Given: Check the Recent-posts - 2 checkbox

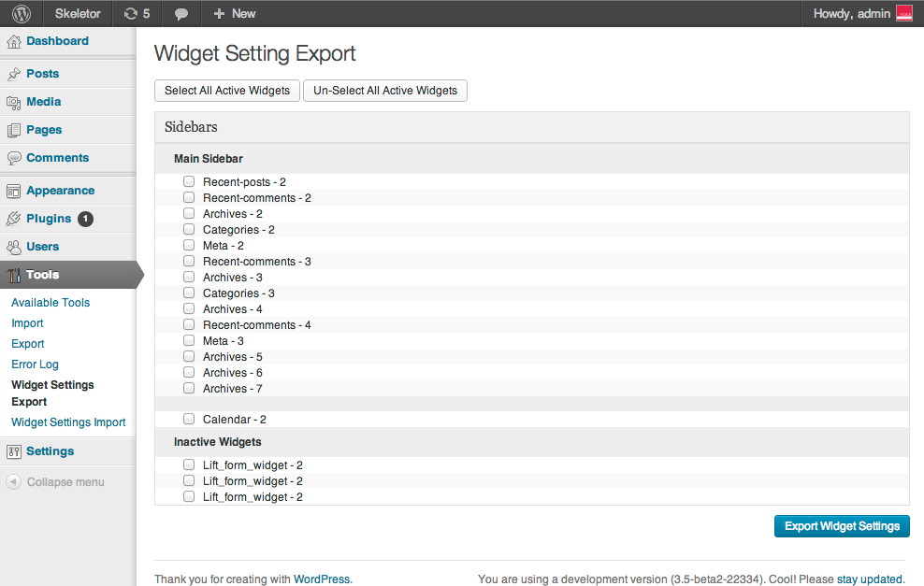Looking at the screenshot, I should click(189, 181).
